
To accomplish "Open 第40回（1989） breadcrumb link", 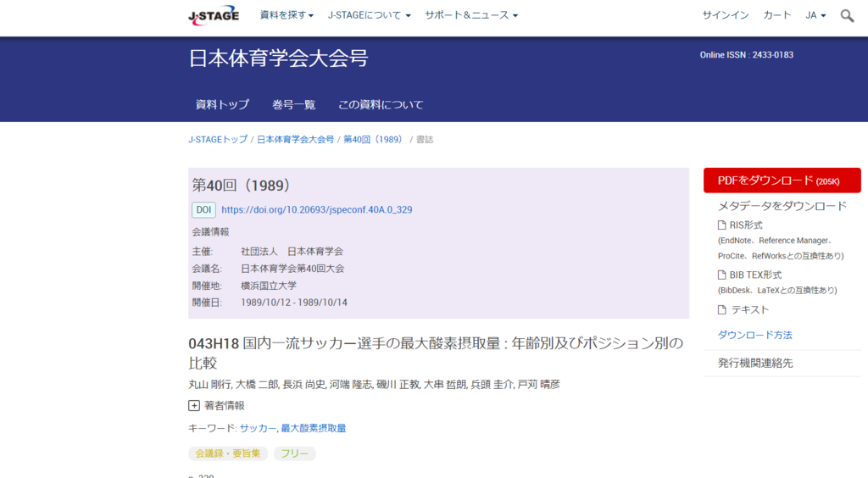I will tap(375, 139).
